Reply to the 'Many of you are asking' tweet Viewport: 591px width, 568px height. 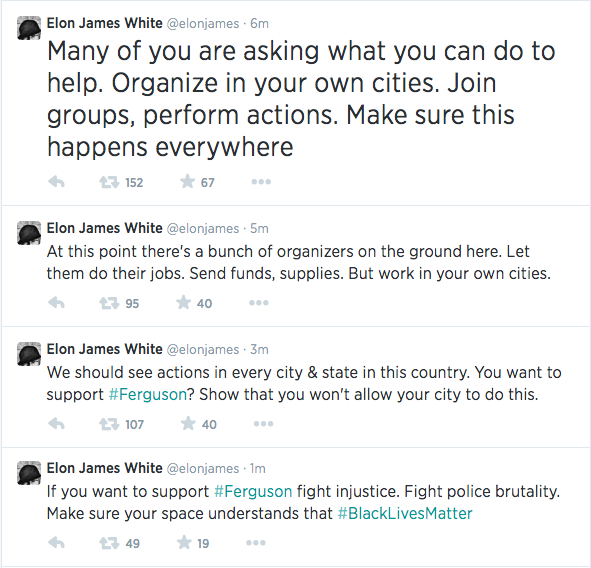tap(57, 182)
